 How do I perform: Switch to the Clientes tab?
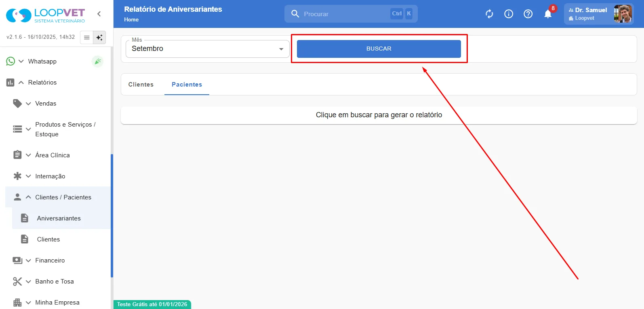[x=141, y=85]
